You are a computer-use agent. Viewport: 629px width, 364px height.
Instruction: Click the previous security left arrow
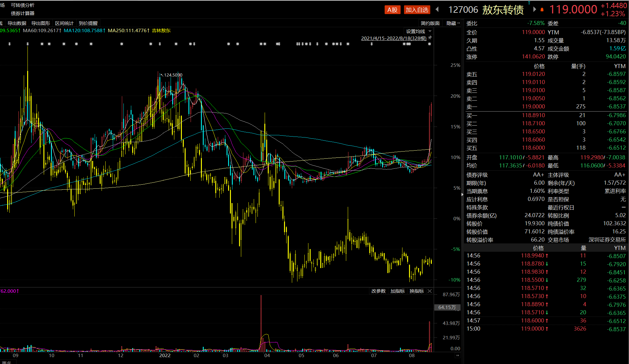click(x=437, y=9)
